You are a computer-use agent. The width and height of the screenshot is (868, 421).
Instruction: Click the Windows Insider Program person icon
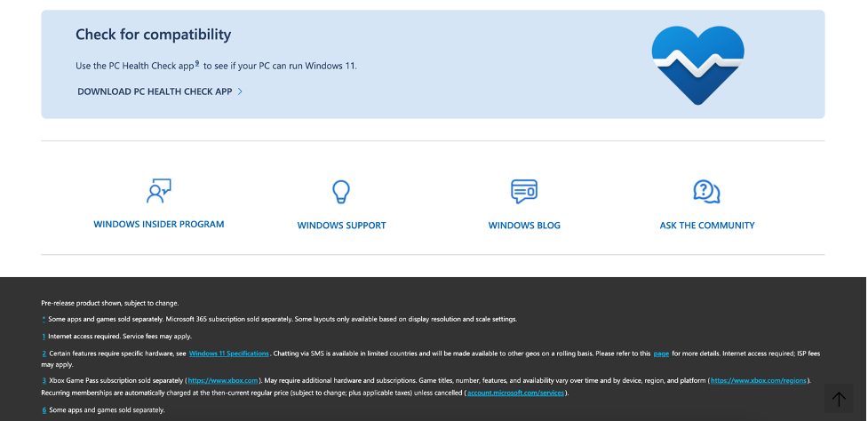coord(158,191)
